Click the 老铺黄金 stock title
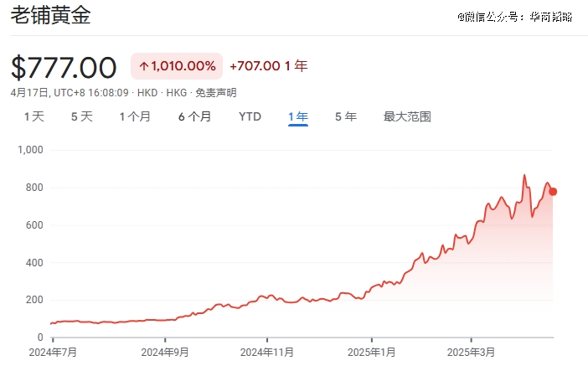 click(x=50, y=17)
